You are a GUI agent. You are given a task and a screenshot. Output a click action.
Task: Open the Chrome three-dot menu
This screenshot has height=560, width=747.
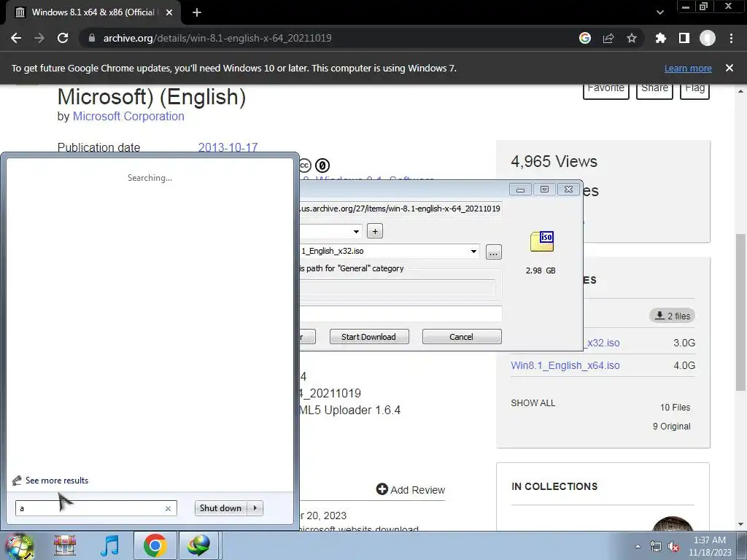pyautogui.click(x=731, y=38)
